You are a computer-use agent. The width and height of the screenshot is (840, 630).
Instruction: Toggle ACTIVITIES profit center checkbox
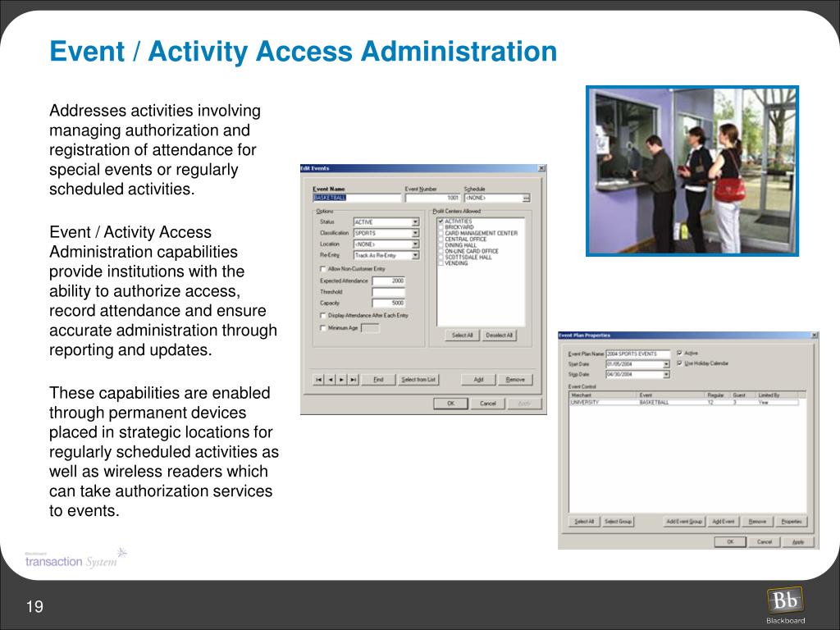[441, 221]
